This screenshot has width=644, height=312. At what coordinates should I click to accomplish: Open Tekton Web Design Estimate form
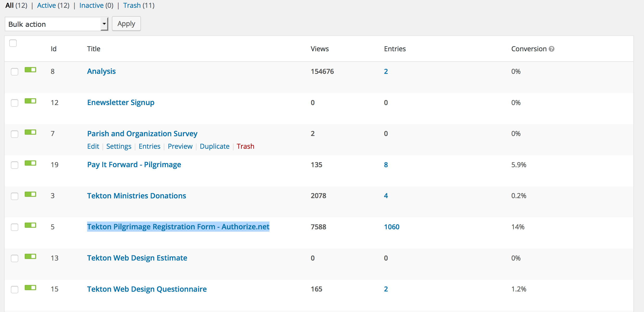(x=137, y=258)
